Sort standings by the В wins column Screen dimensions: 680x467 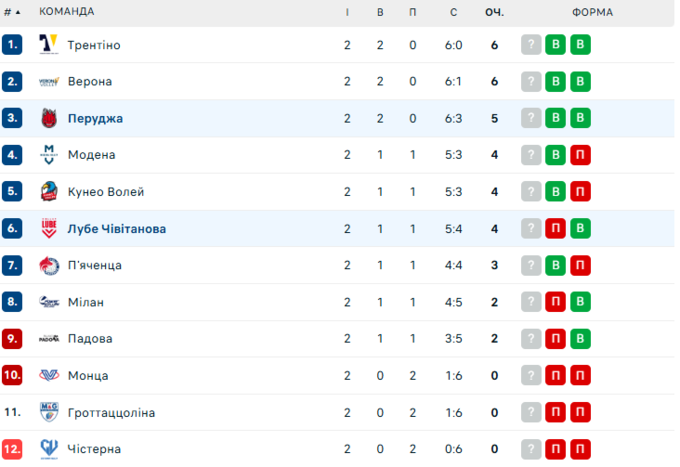[x=380, y=12]
